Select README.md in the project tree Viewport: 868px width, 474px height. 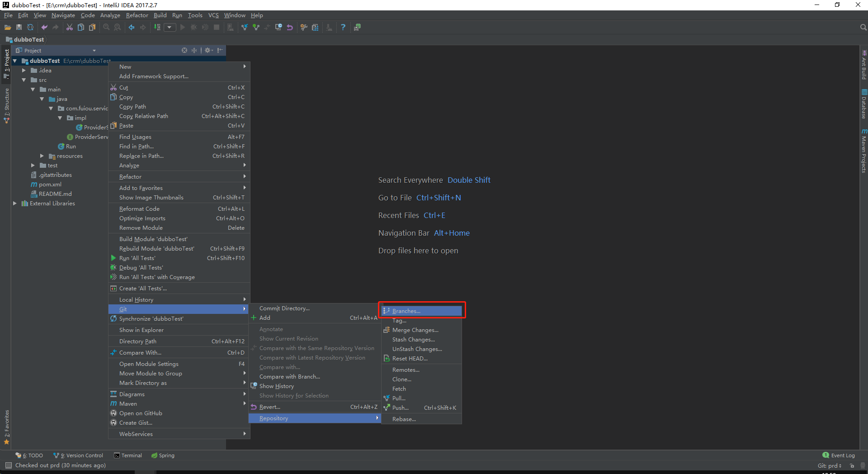click(x=51, y=194)
